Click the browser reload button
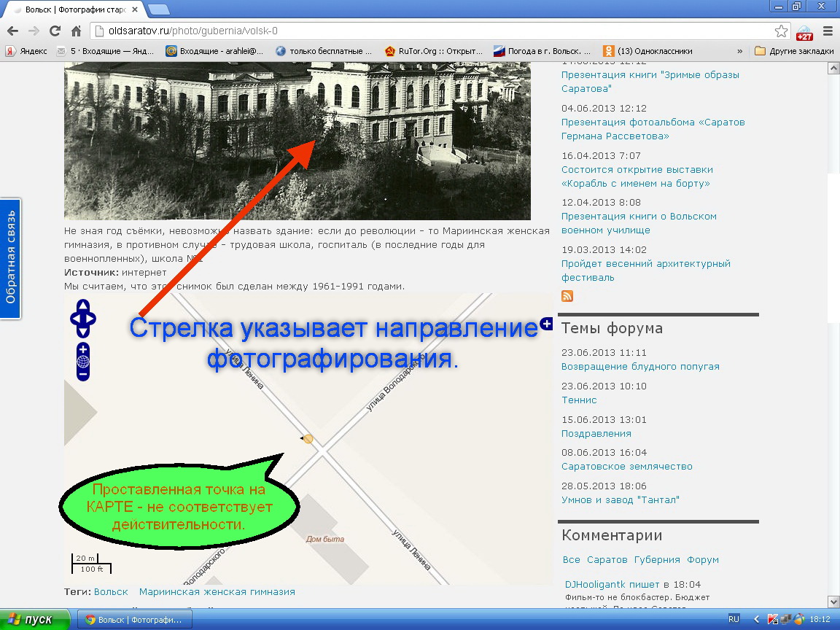The height and width of the screenshot is (630, 840). pyautogui.click(x=55, y=31)
